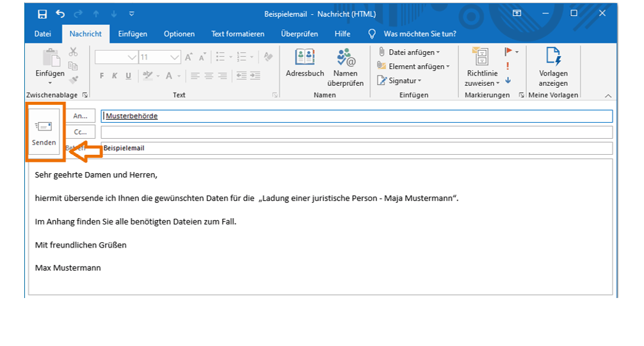The image size is (644, 346).
Task: Open the Text formatieren tab
Action: coord(237,34)
